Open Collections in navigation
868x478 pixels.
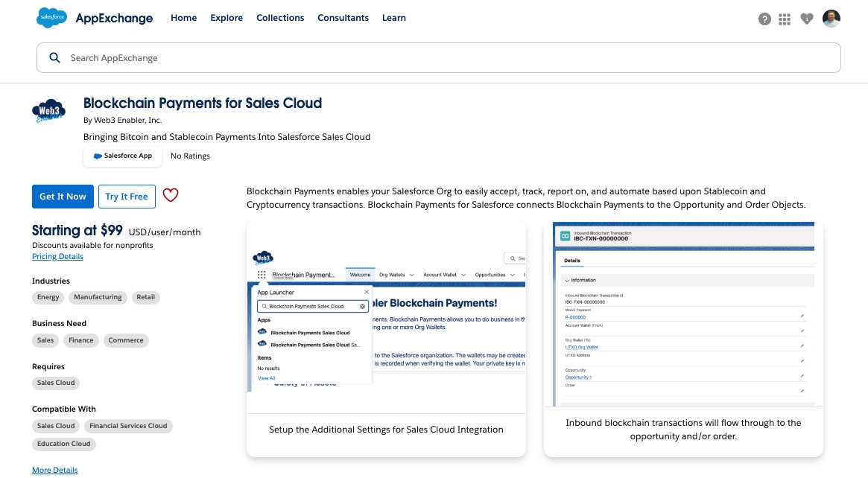[280, 18]
